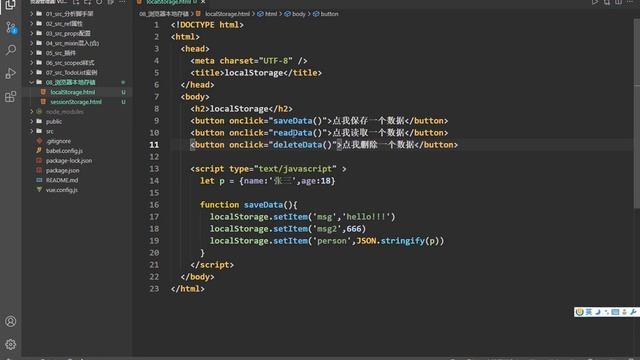Open the Explorer view in activity bar
The height and width of the screenshot is (360, 640).
coord(10,5)
